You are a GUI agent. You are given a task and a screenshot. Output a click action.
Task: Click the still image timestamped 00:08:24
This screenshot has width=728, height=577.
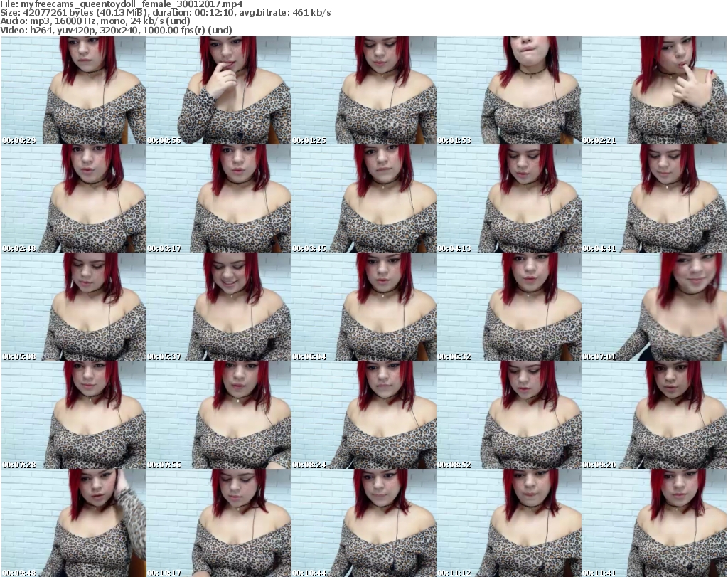[364, 415]
